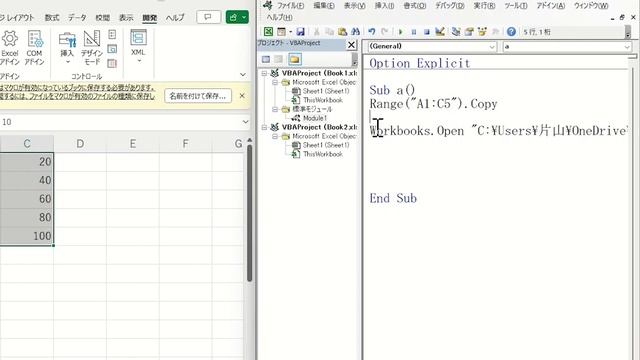Switch to the データ ribbon tab in Excel

(77, 18)
